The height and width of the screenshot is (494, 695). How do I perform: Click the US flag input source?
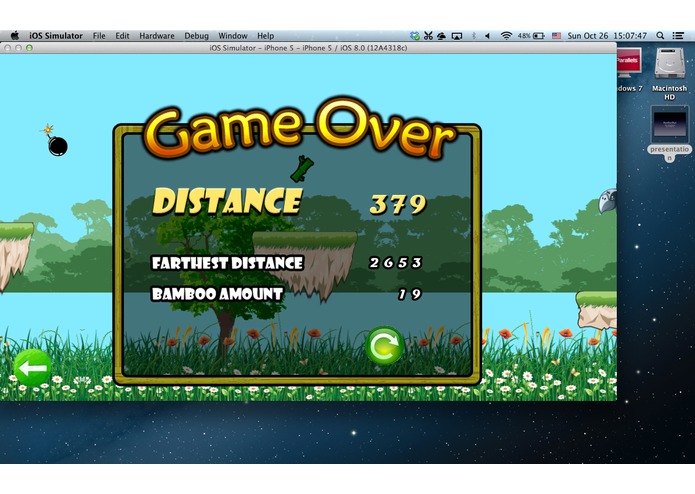(556, 36)
